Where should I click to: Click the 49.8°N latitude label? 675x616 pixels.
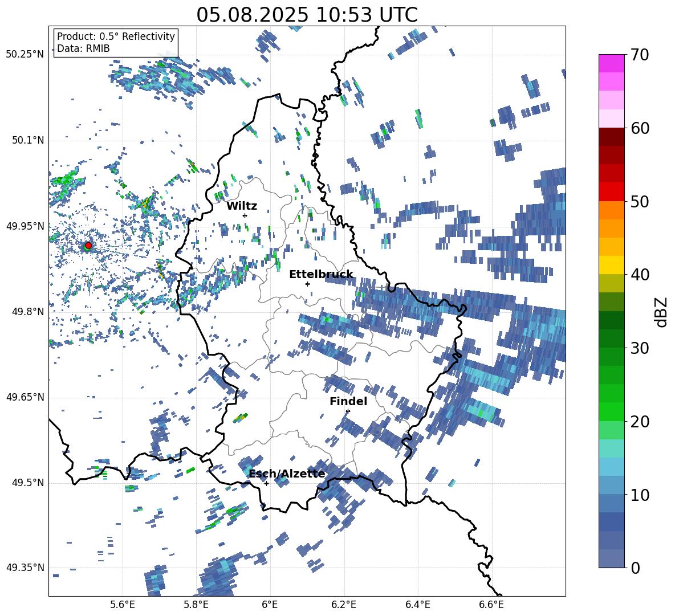[28, 312]
